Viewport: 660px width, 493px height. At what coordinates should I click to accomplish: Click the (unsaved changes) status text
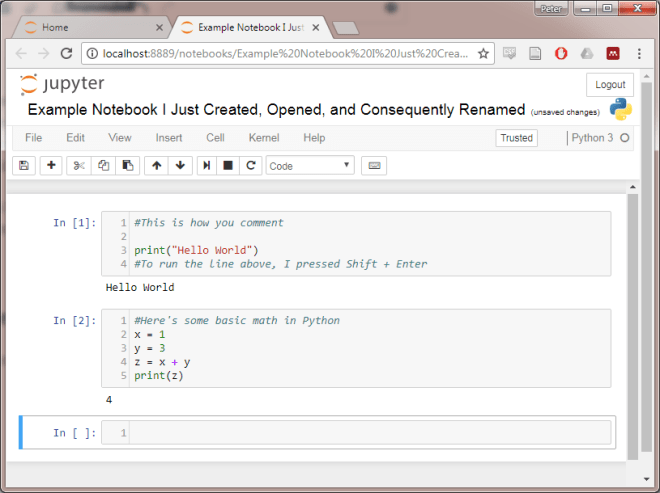(x=565, y=112)
